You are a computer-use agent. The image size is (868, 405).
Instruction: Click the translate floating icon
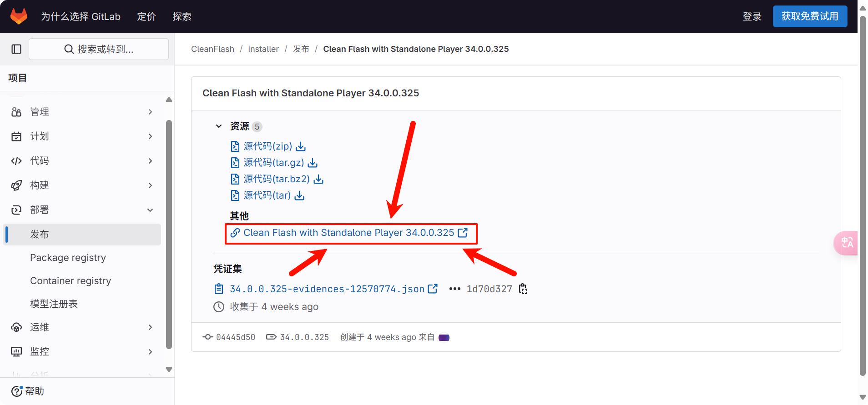coord(847,243)
